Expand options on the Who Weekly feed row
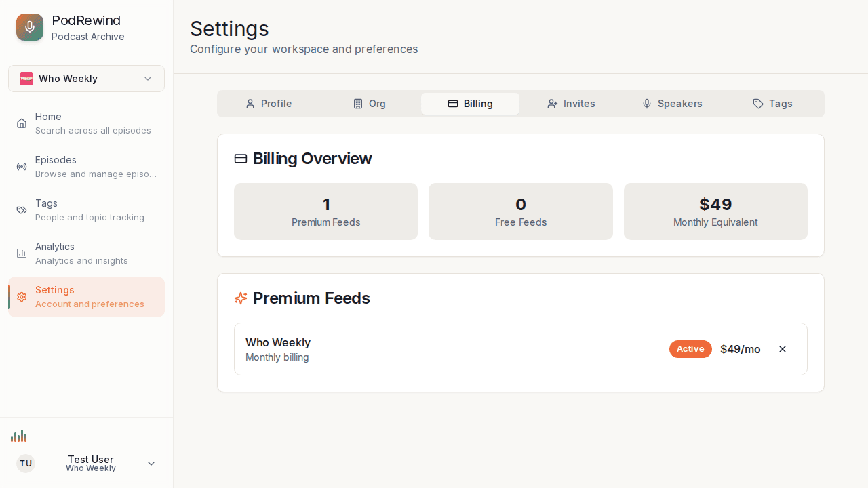Image resolution: width=868 pixels, height=488 pixels. point(783,349)
